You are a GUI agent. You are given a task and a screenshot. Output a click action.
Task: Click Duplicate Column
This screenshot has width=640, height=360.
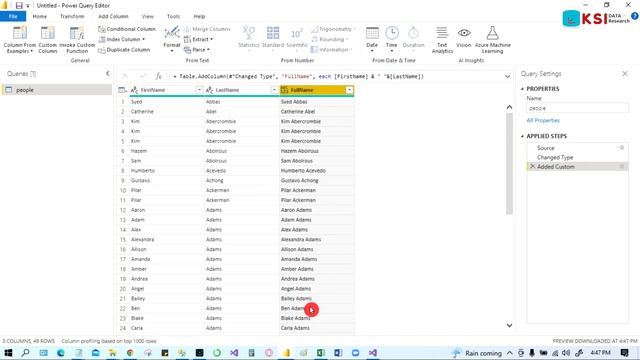click(124, 50)
